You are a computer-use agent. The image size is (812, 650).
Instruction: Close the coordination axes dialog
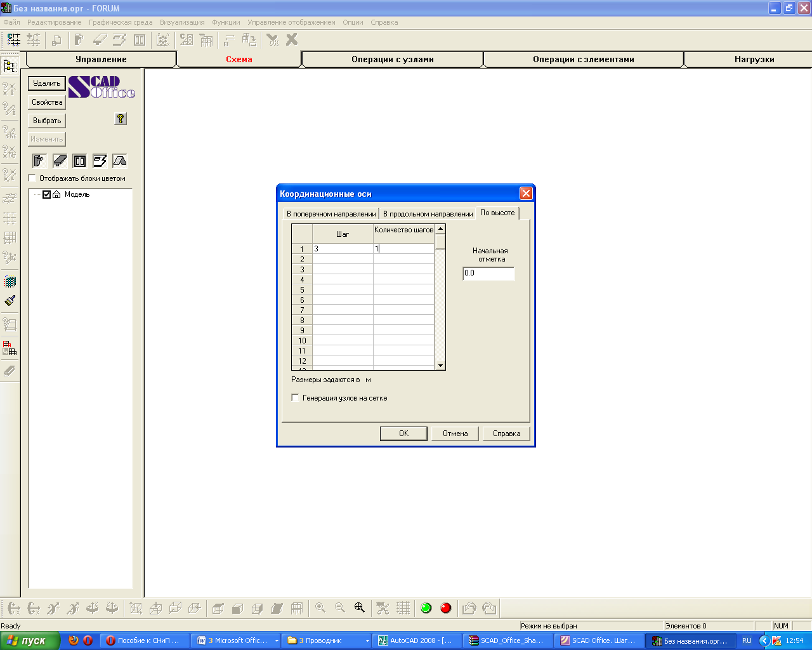coord(526,194)
